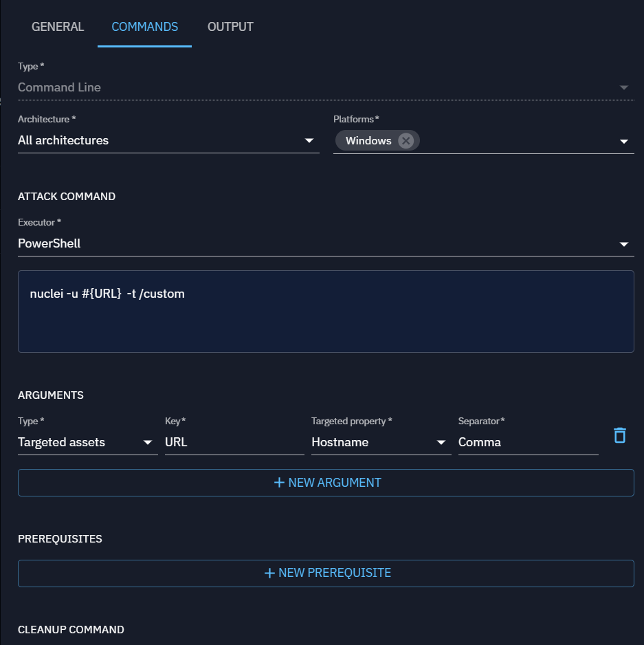Viewport: 644px width, 645px height.
Task: Delete the URL argument with trash icon
Action: click(x=619, y=435)
